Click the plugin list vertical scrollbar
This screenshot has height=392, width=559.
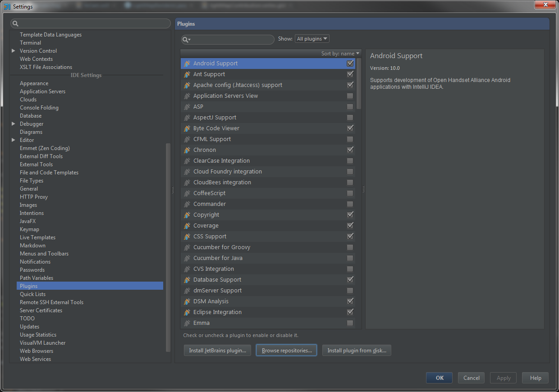point(359,83)
